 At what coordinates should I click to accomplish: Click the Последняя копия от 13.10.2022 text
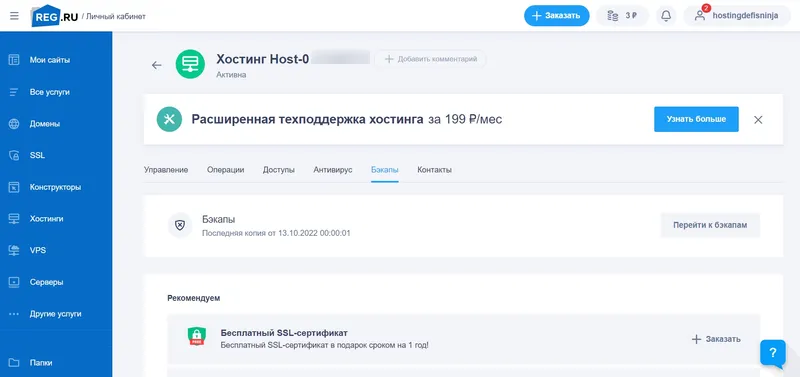point(276,233)
